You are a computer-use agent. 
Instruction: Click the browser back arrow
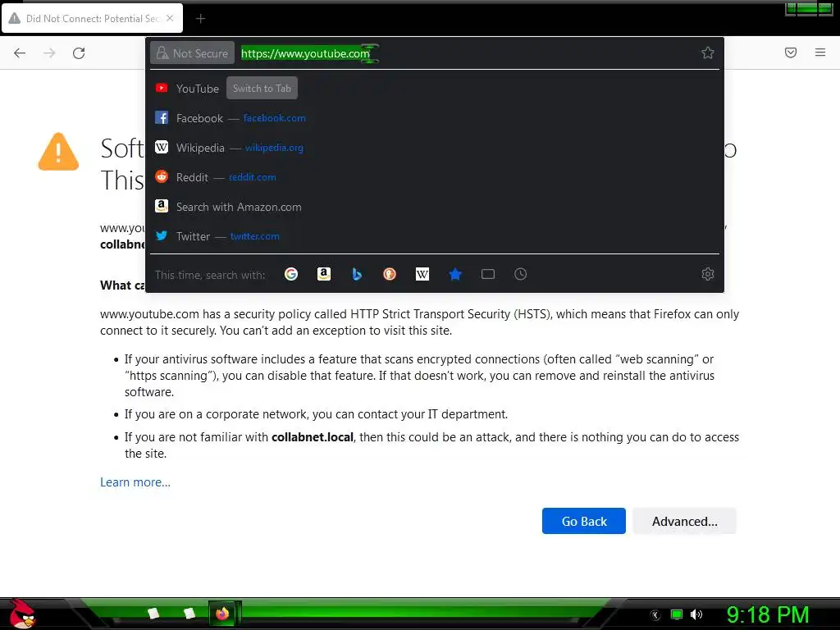pyautogui.click(x=20, y=52)
